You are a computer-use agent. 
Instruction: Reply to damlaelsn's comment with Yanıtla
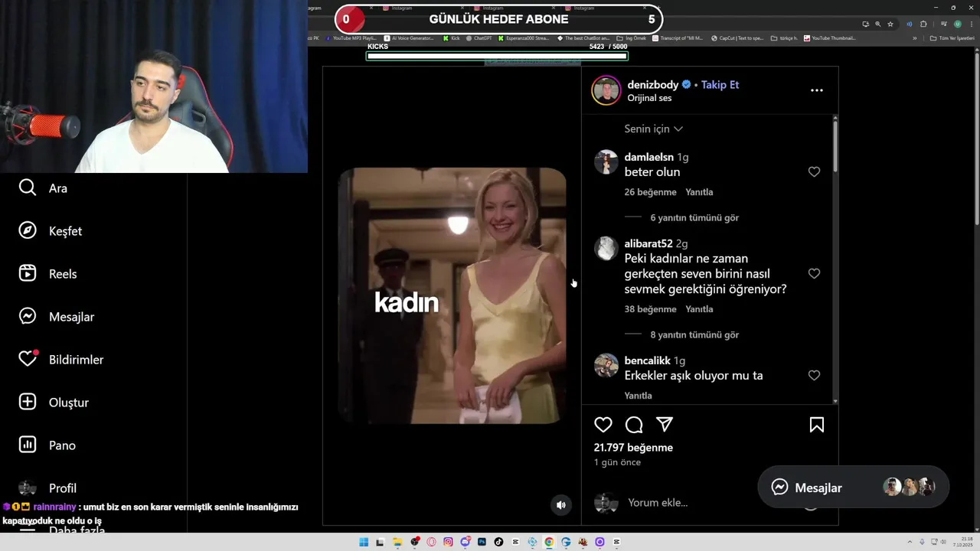[x=699, y=192]
